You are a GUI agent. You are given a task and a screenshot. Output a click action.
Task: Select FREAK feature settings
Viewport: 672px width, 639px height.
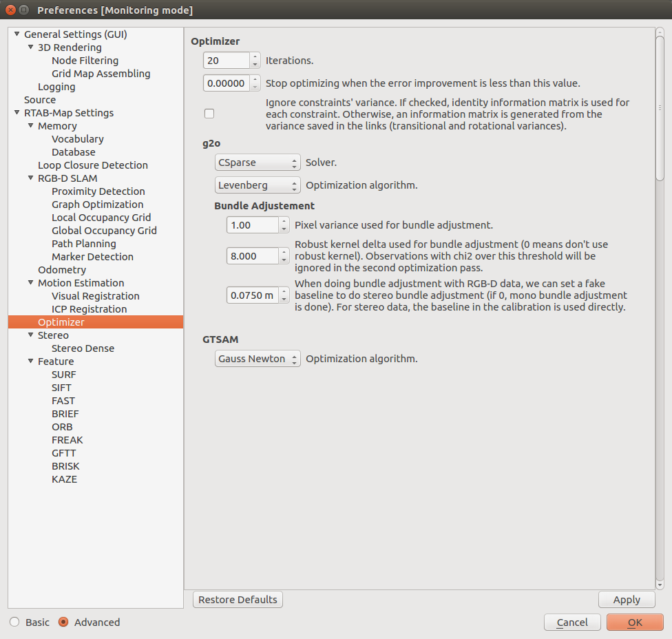pos(67,440)
